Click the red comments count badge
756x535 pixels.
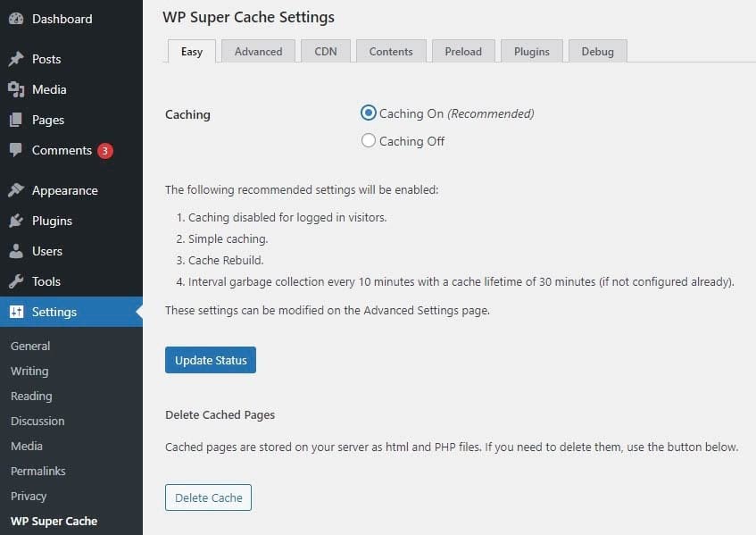105,150
